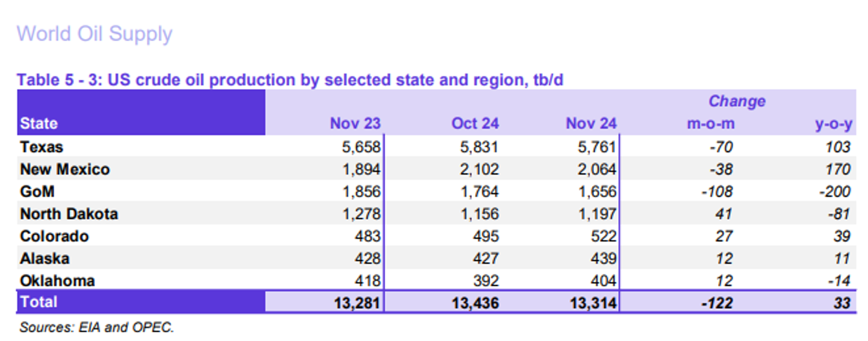Click the GoM row label

point(37,192)
